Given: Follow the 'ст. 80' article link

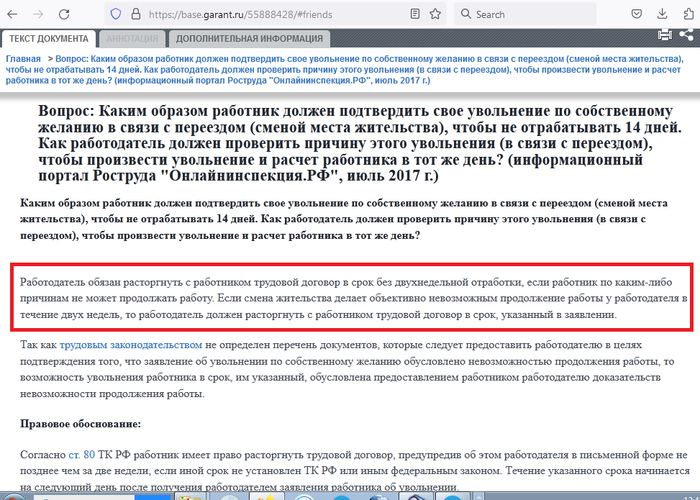Looking at the screenshot, I should point(81,454).
